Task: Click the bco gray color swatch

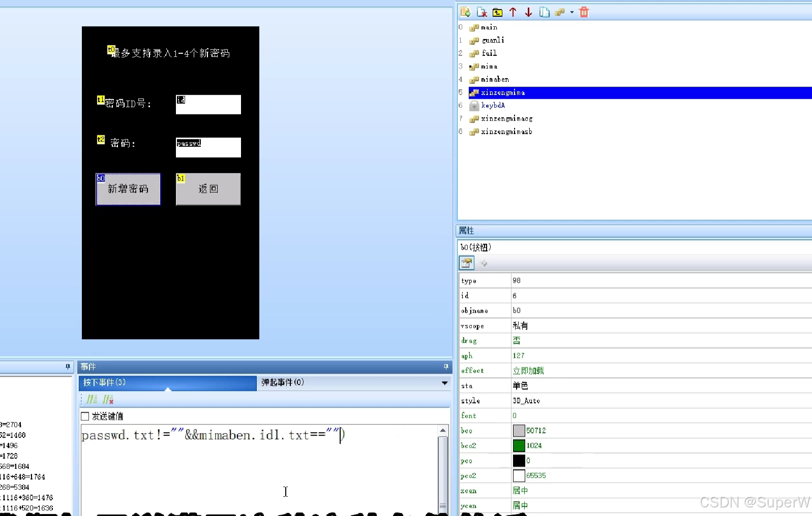Action: point(519,431)
